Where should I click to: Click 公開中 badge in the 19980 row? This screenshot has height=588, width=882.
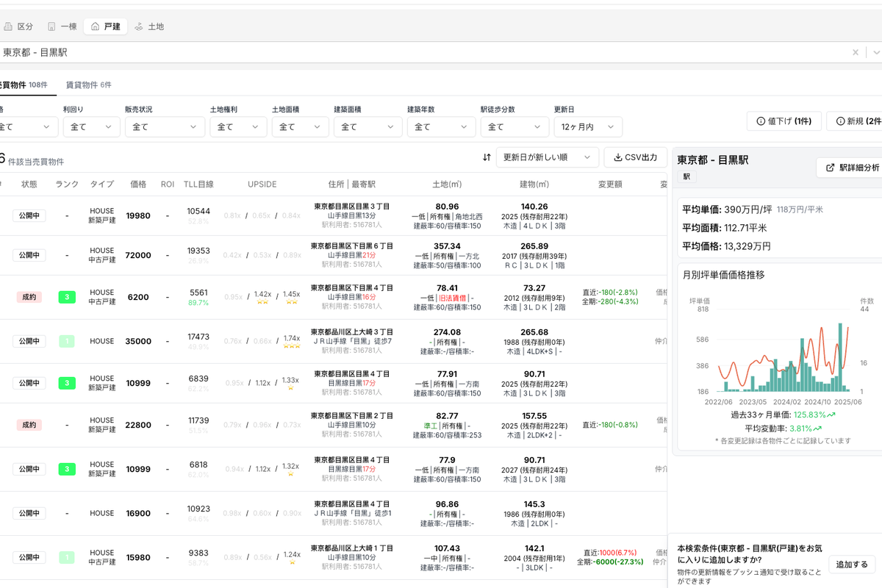click(29, 215)
